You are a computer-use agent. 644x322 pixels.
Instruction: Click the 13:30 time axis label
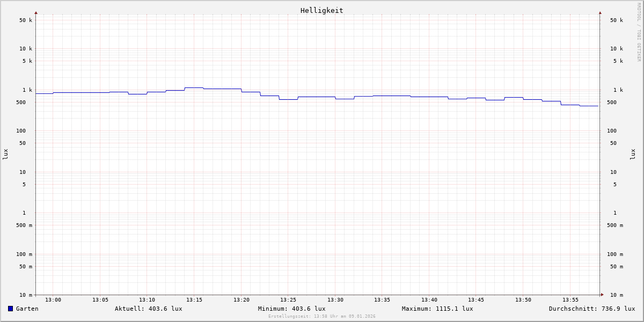click(x=335, y=300)
